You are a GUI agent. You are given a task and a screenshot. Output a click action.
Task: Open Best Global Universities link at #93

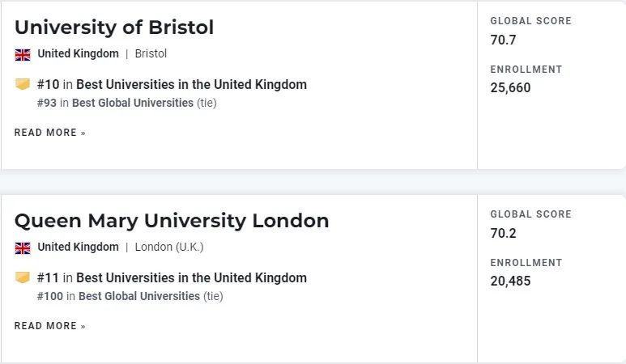pos(133,103)
